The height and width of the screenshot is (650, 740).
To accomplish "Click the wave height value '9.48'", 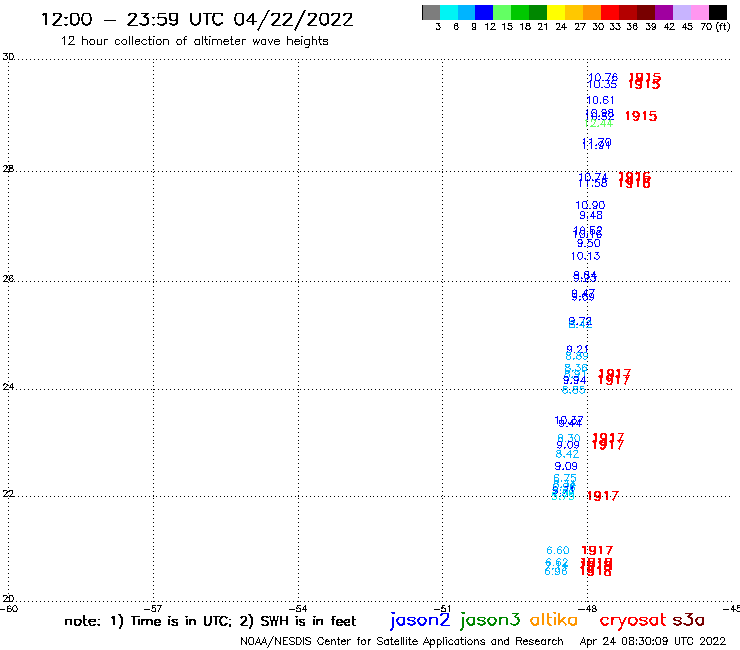I will [591, 215].
